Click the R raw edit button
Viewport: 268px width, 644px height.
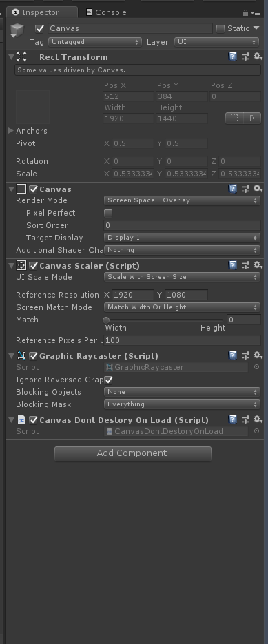tap(252, 118)
